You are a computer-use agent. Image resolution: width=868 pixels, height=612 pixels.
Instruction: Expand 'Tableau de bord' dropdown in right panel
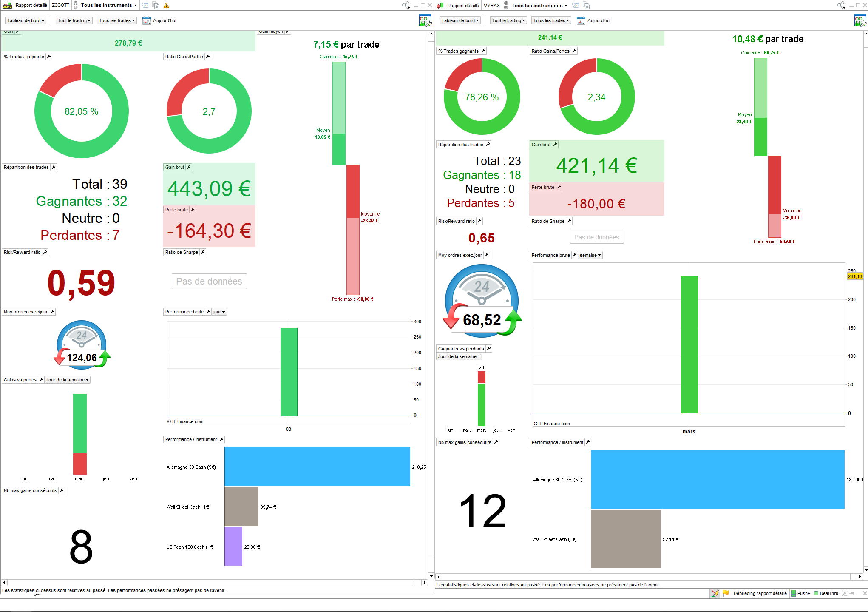[460, 20]
